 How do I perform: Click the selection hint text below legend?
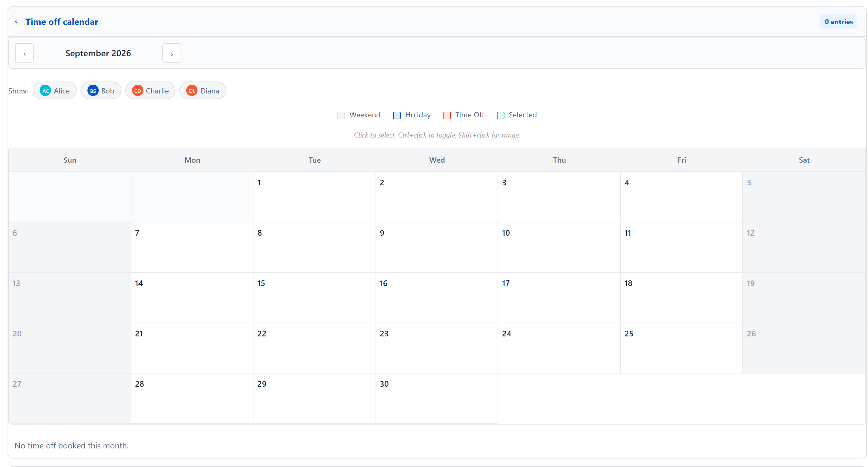point(437,135)
